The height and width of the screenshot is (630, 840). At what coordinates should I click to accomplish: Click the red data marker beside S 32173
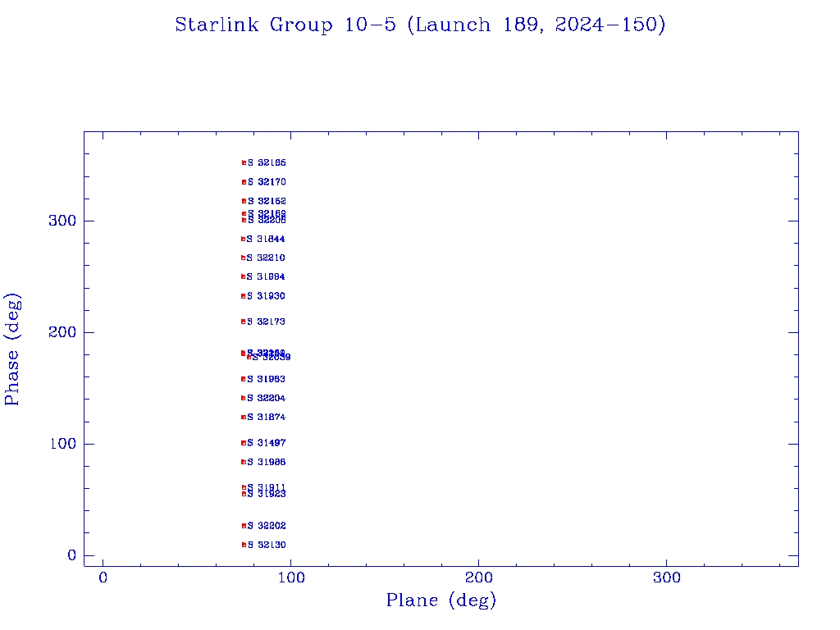click(243, 322)
